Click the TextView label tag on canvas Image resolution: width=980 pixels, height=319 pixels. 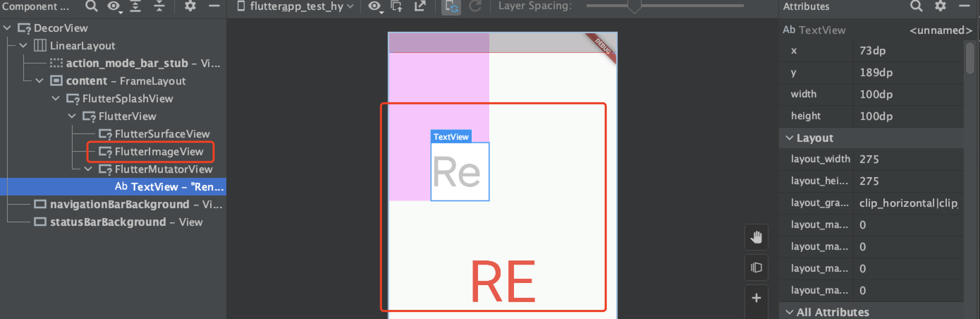[x=451, y=137]
